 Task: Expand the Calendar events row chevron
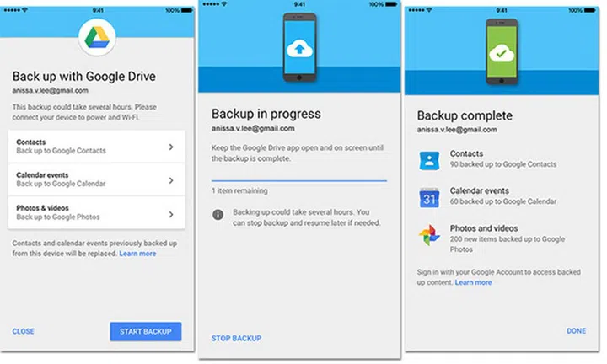pos(171,180)
